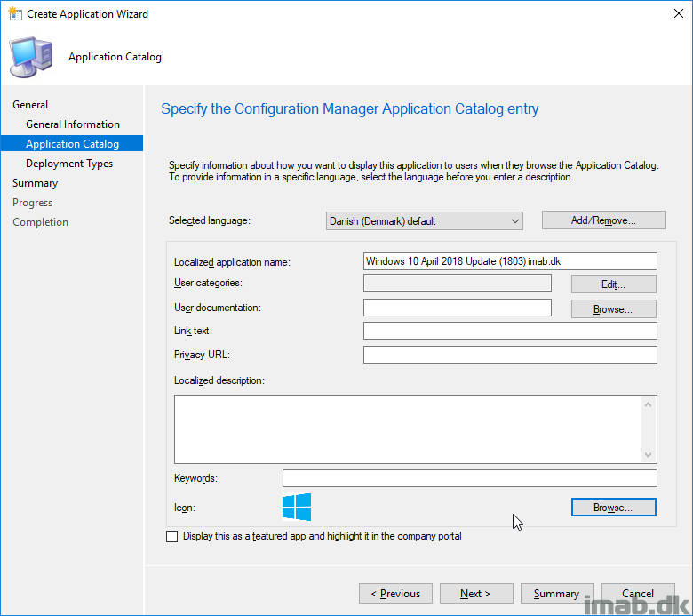The image size is (693, 616).
Task: Click the Keywords field
Action: (x=470, y=478)
